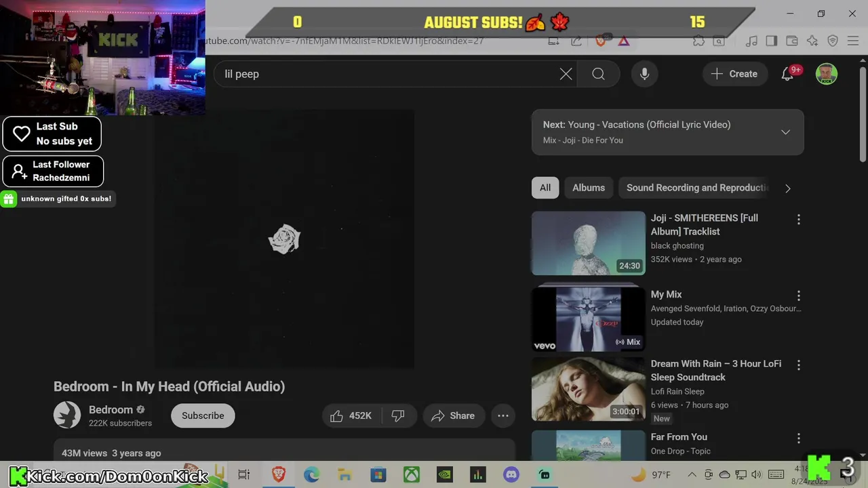Open NVIDIA app from taskbar
Image resolution: width=868 pixels, height=488 pixels.
(445, 475)
